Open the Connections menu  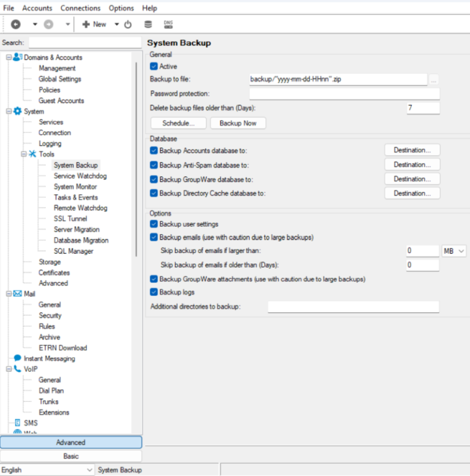point(80,8)
